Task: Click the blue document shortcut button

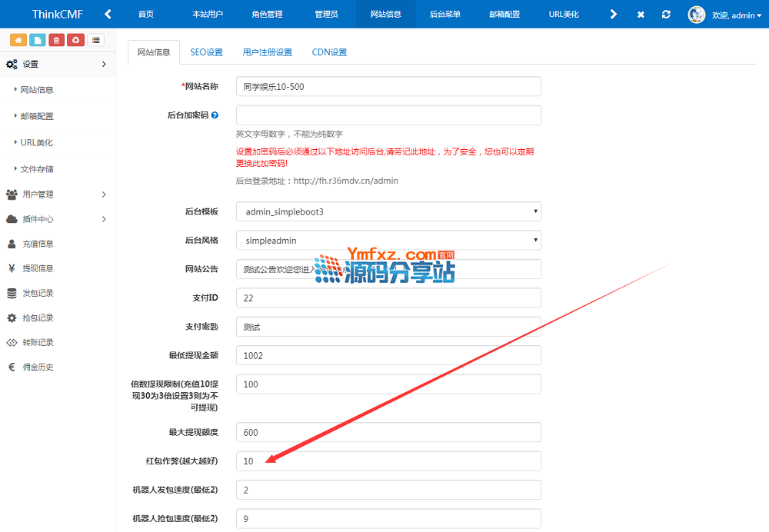Action: pyautogui.click(x=37, y=40)
